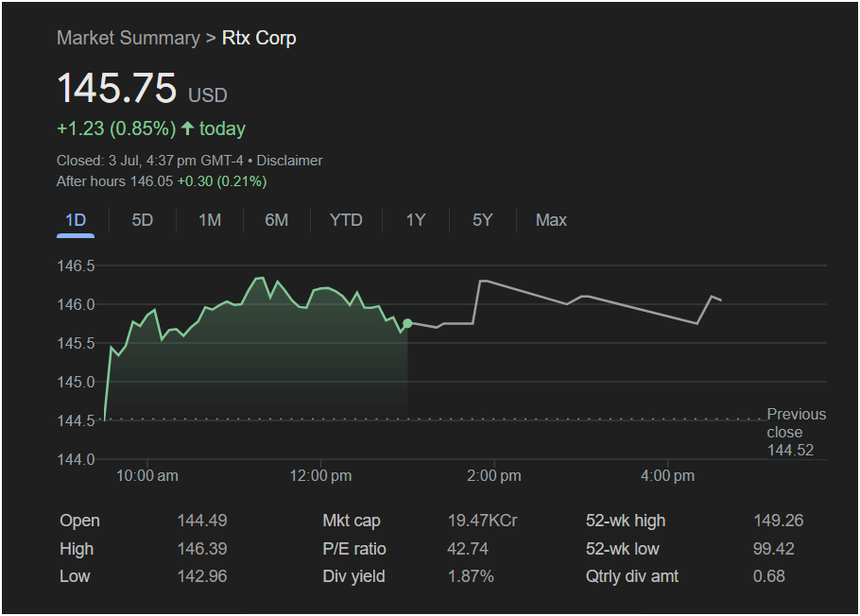Click the Rtx Corp title
This screenshot has width=860, height=616.
pos(259,38)
